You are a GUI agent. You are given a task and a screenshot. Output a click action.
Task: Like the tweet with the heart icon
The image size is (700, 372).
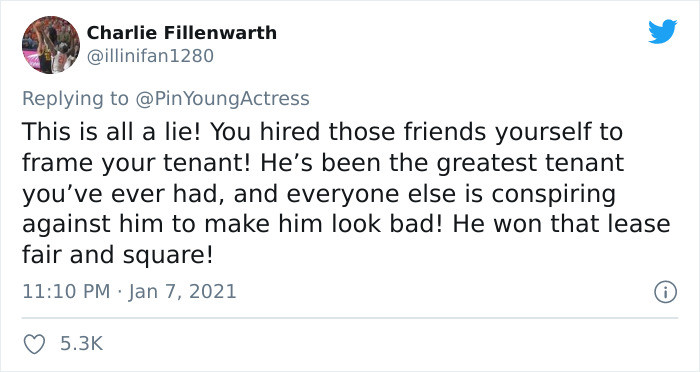(x=34, y=344)
